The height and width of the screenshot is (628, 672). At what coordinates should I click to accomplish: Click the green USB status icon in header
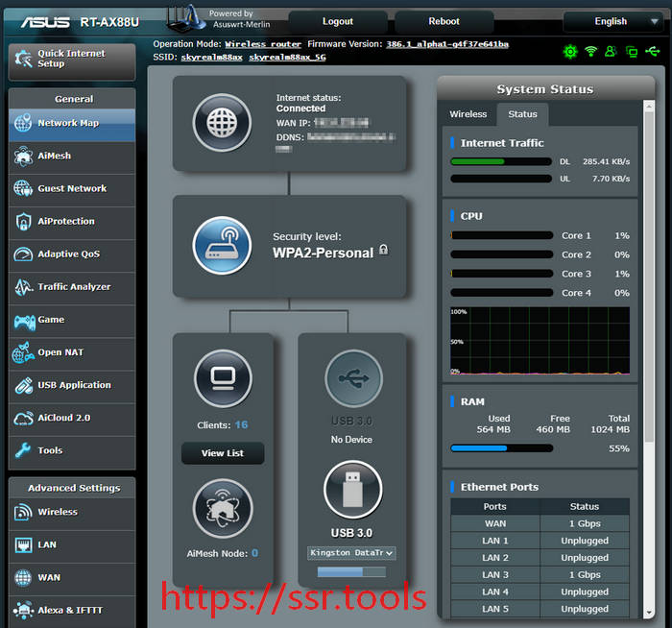click(652, 51)
